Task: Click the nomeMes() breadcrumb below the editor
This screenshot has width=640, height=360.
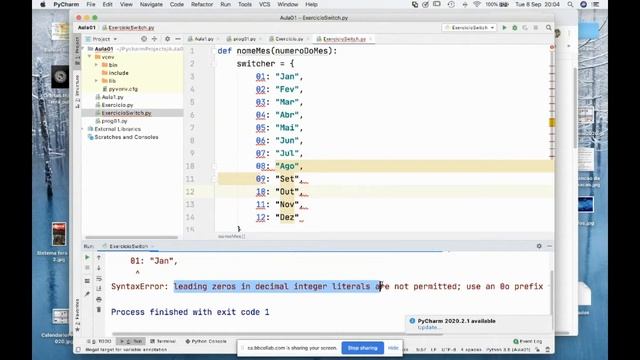Action: pos(231,236)
